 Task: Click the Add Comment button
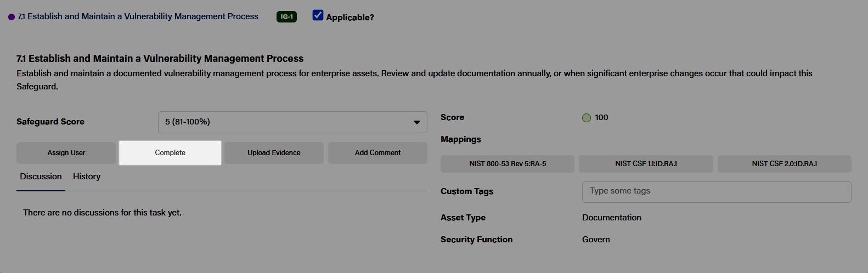pyautogui.click(x=377, y=153)
